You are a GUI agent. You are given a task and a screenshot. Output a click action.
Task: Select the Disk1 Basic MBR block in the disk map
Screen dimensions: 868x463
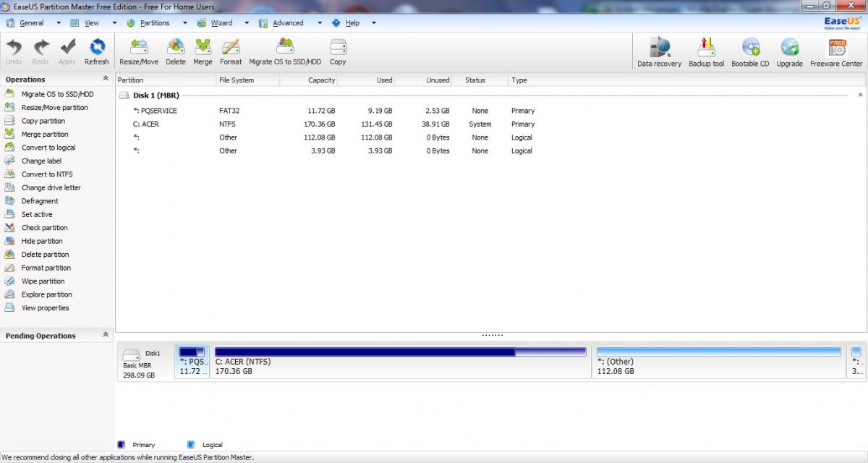[145, 362]
